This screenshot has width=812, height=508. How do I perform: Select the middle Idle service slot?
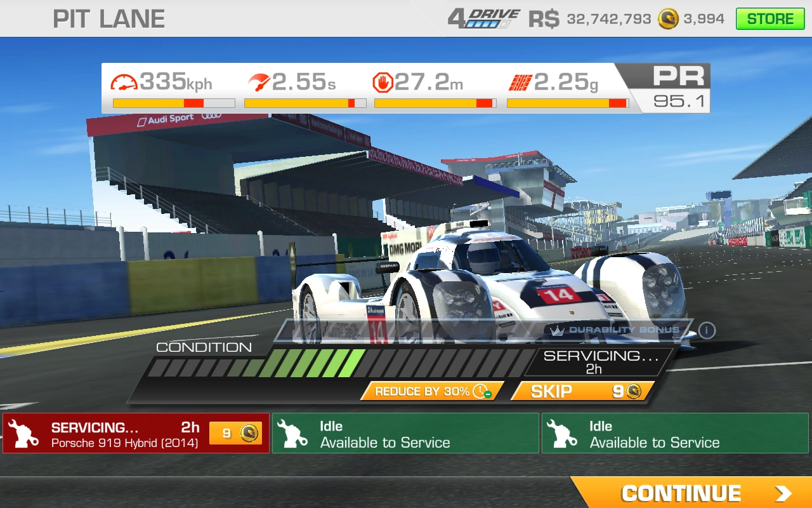click(405, 434)
